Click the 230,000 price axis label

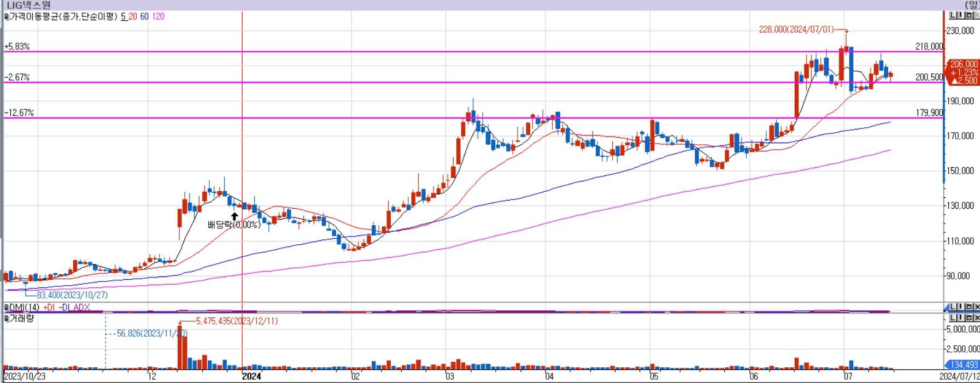point(960,31)
